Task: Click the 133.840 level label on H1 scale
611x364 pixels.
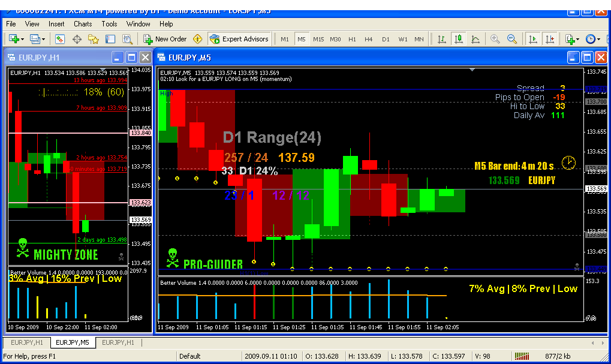Action: [x=140, y=133]
